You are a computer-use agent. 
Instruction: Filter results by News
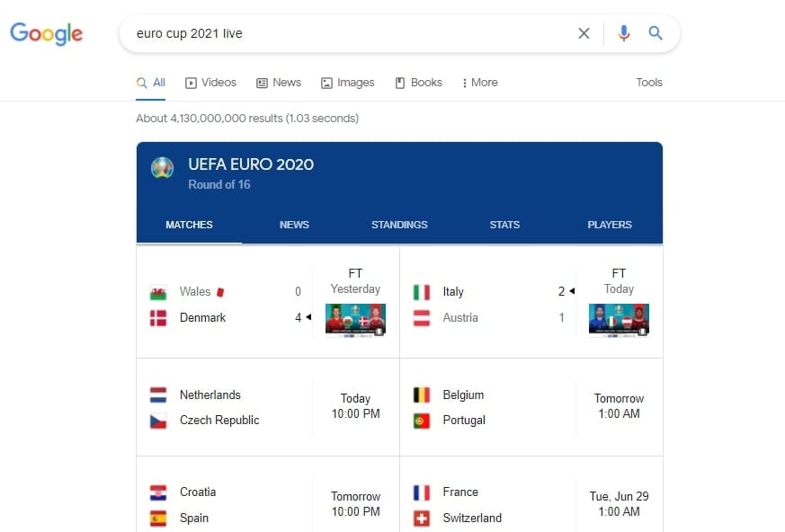[x=279, y=83]
